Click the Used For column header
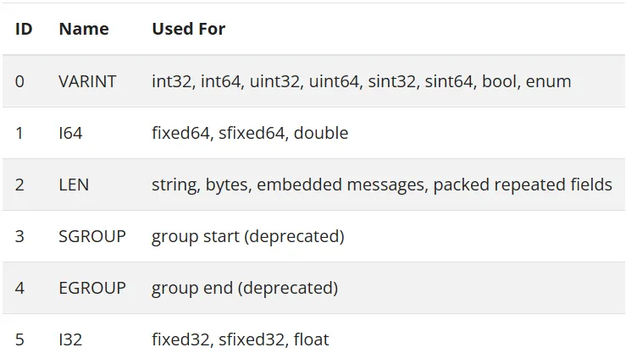 click(x=189, y=29)
